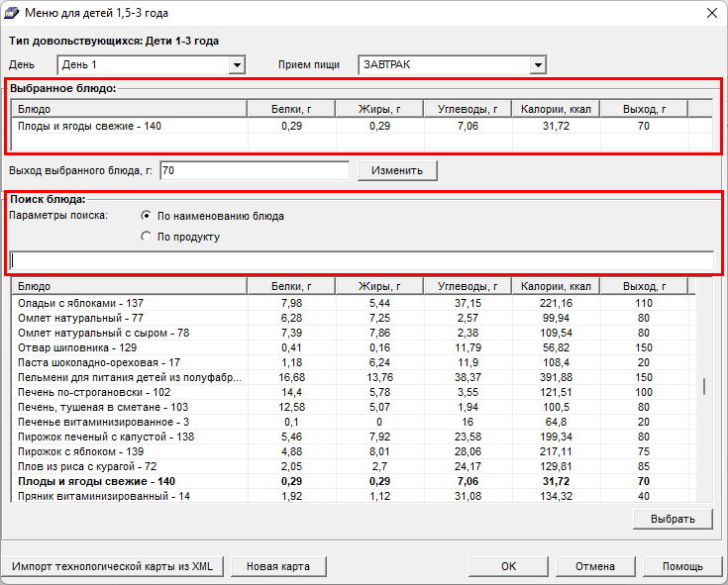
Task: Focus the selected dish yield field
Action: pyautogui.click(x=254, y=170)
